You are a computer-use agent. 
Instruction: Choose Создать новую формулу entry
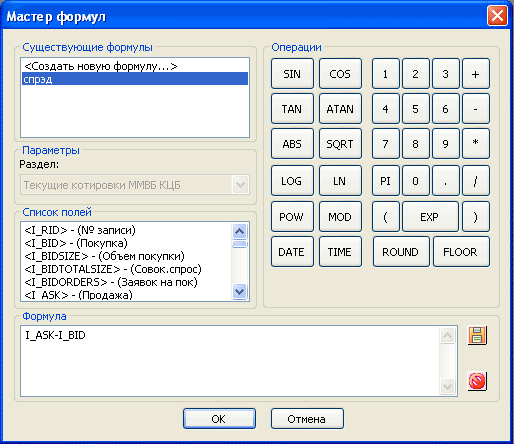(x=135, y=66)
